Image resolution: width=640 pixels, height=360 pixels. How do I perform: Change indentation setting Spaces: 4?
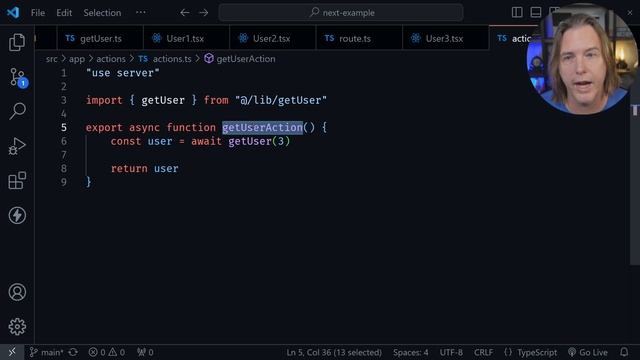(x=411, y=352)
